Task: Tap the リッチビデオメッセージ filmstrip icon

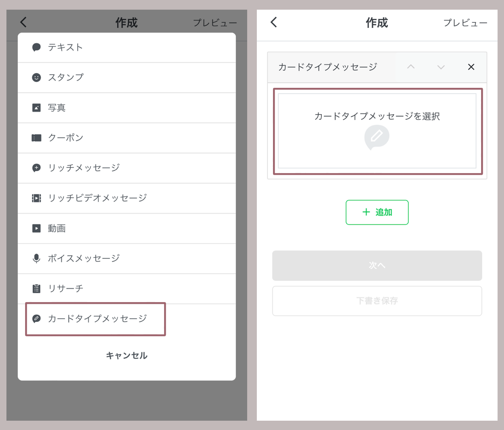Action: point(37,198)
